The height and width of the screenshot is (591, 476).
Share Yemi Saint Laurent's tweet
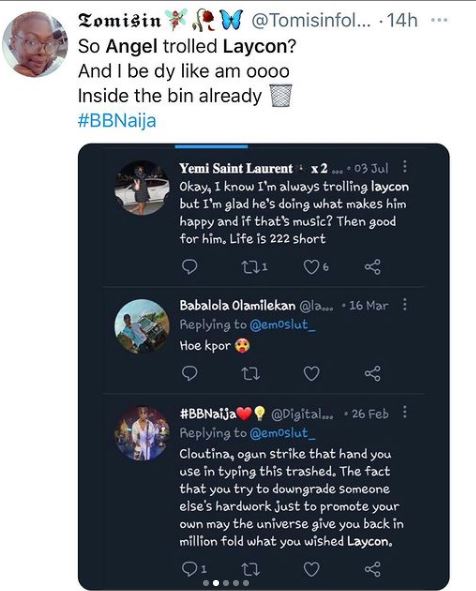[373, 267]
